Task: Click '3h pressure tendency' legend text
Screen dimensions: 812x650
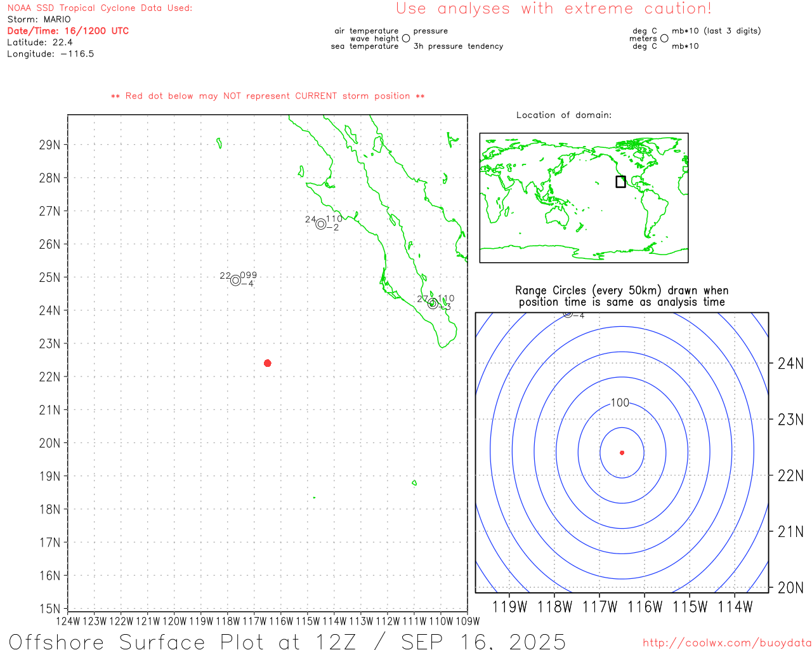Action: tap(458, 46)
